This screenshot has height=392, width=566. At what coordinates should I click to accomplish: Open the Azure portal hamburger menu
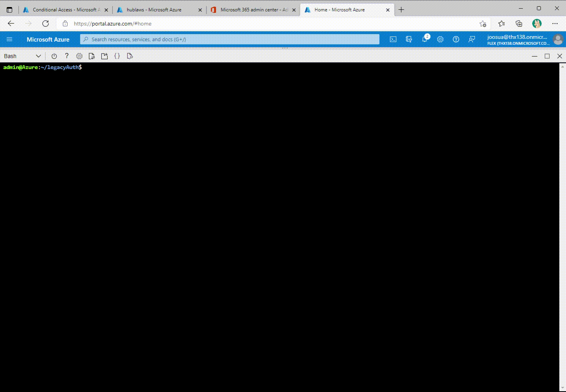tap(9, 39)
